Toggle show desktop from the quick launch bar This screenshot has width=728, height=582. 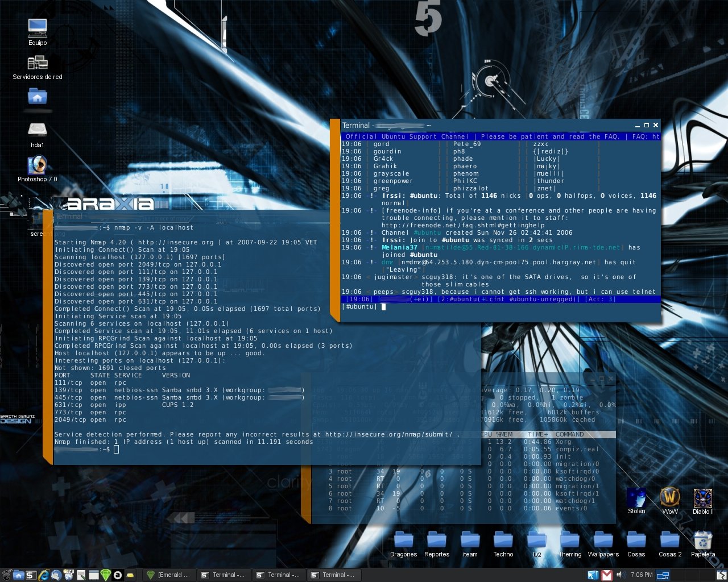coord(94,575)
